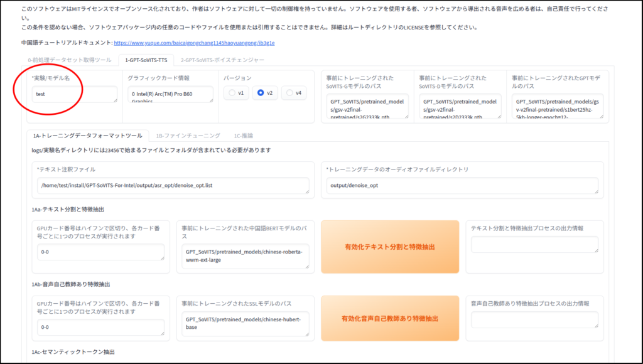The width and height of the screenshot is (643, 364).
Task: Select the 1-GPT-SoVITS-TTS tab
Action: pos(146,60)
